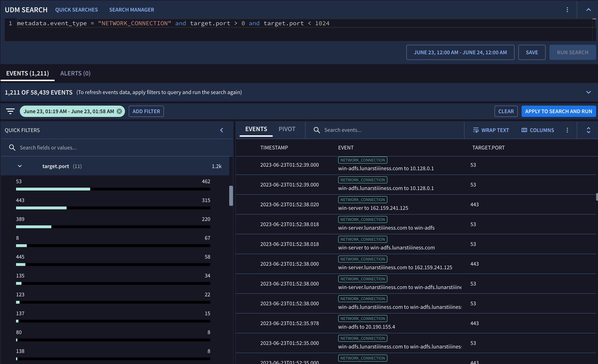Screen dimensions: 598x364
Task: Open the June 23 - June 24 date range picker
Action: [460, 52]
